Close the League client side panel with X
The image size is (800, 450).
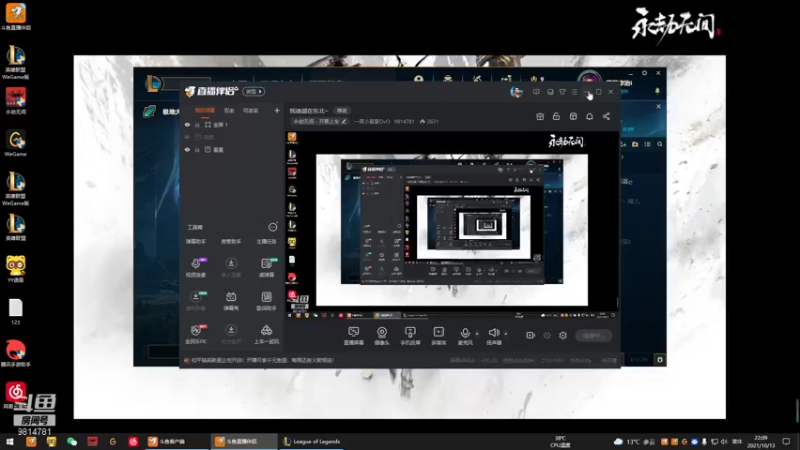pyautogui.click(x=659, y=106)
